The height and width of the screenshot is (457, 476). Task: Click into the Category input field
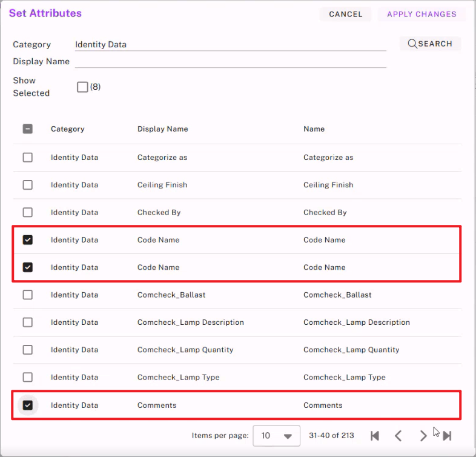(x=230, y=44)
